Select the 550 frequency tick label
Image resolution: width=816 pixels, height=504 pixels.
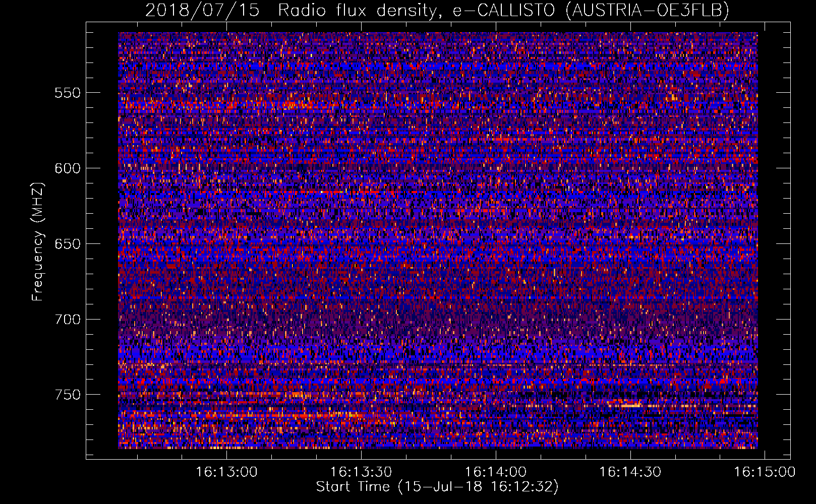pyautogui.click(x=68, y=93)
